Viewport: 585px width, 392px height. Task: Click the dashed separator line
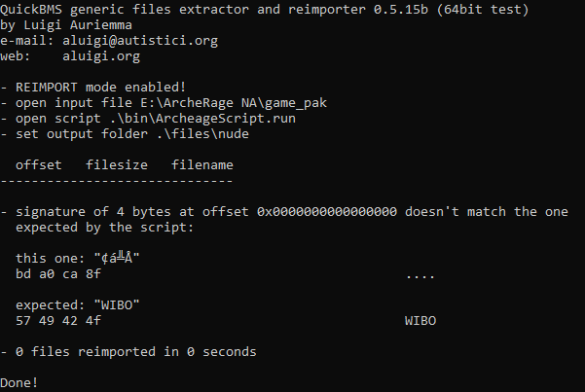click(117, 181)
